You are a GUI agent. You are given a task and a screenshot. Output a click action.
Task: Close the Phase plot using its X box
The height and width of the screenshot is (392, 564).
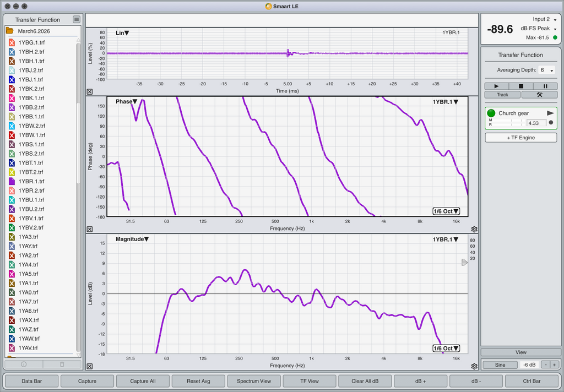pyautogui.click(x=90, y=229)
